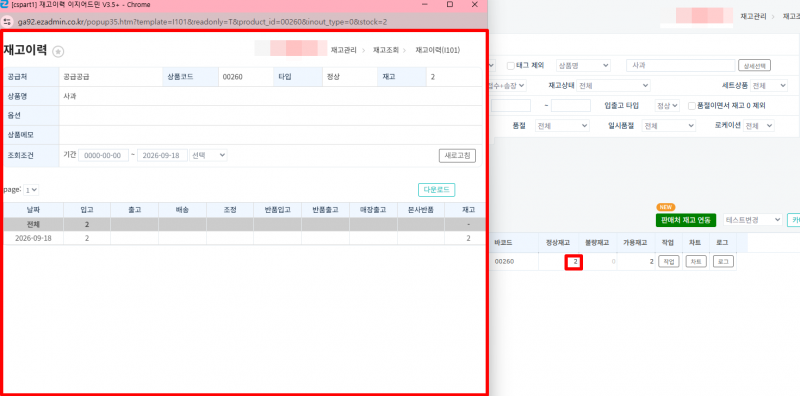This screenshot has height=396, width=800.
Task: Click the green 판매처 재고 연동 button
Action: 686,220
